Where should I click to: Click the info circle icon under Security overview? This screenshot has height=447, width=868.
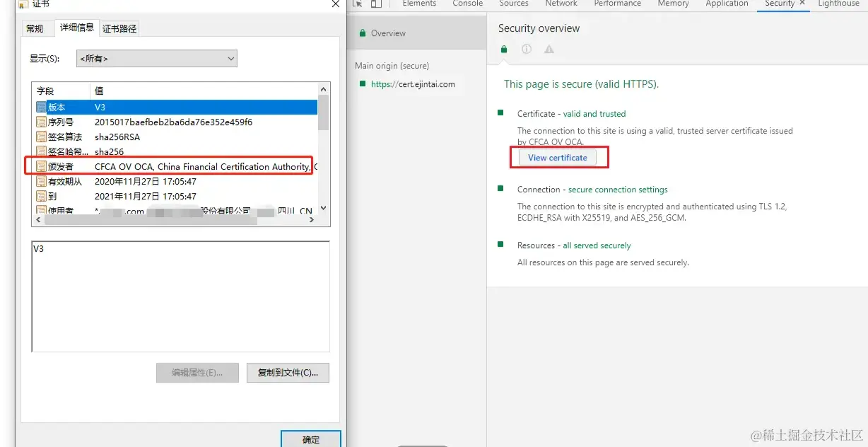click(x=527, y=50)
